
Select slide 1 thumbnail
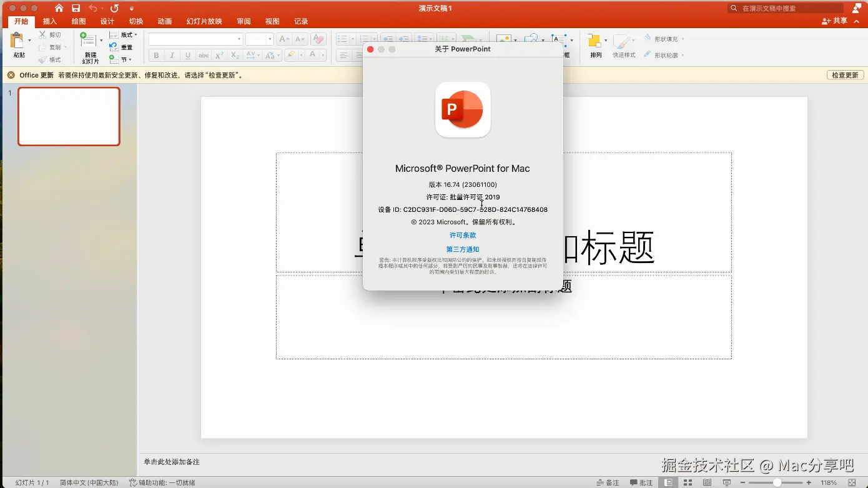coord(69,116)
